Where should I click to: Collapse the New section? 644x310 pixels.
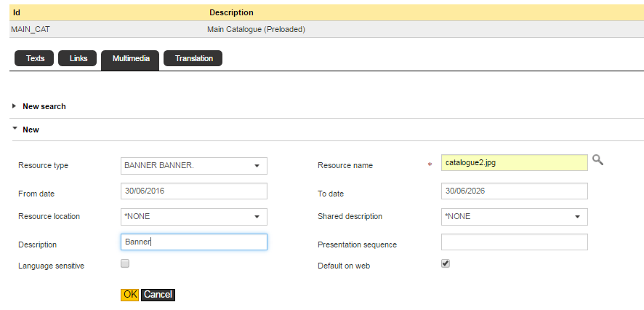tap(31, 130)
